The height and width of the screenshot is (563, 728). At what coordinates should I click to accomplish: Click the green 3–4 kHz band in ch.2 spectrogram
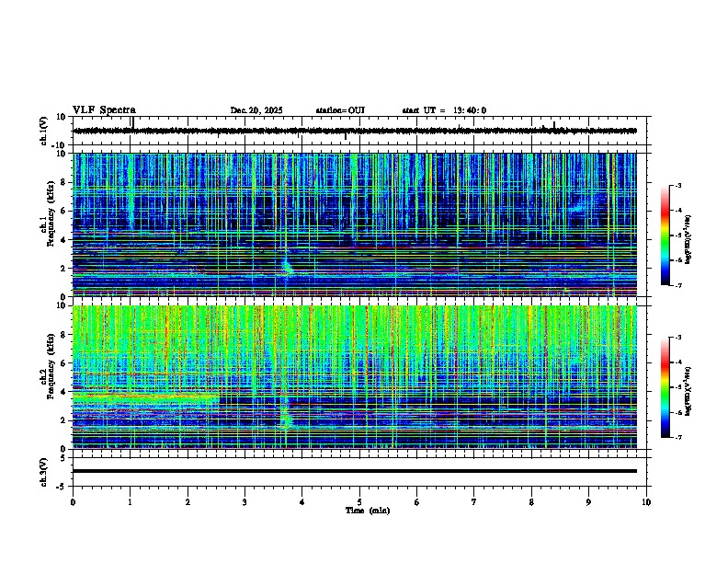(x=146, y=398)
